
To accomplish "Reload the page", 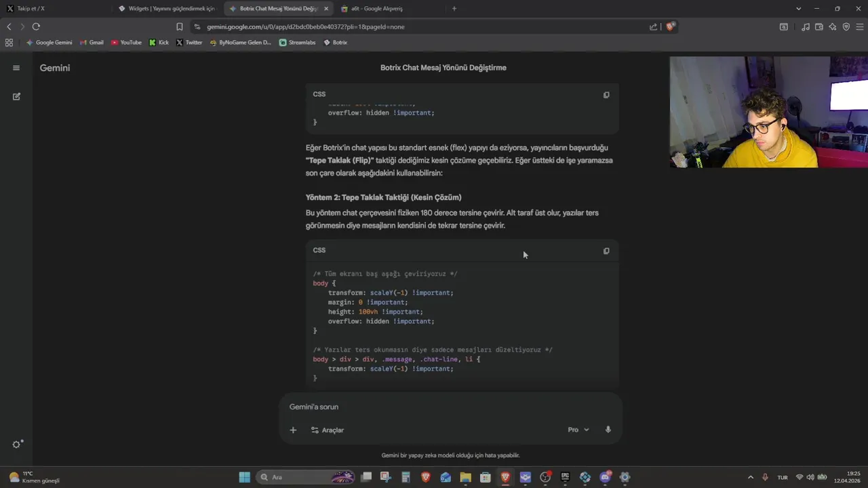I will coord(36,26).
